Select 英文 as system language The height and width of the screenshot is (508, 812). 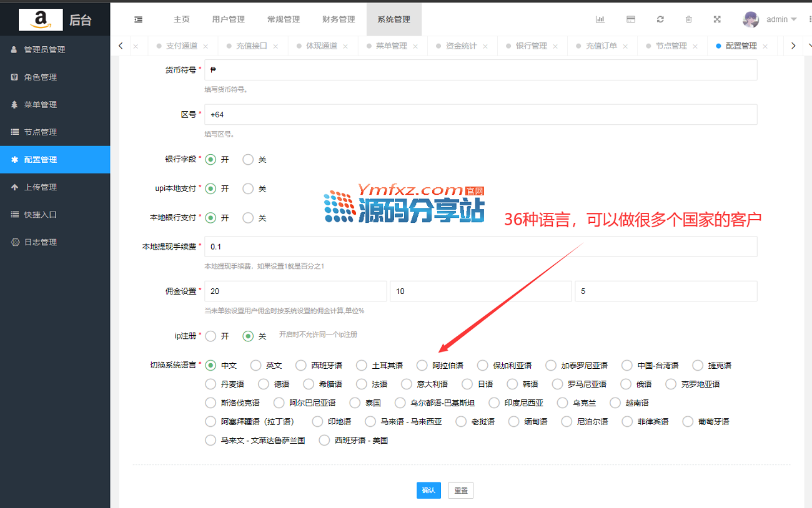click(x=255, y=366)
